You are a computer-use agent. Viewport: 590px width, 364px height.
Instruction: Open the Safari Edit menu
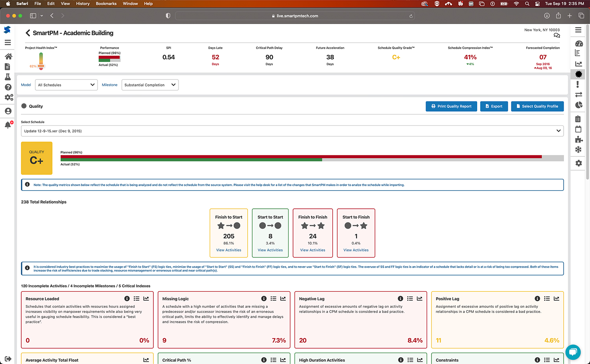[x=51, y=4]
